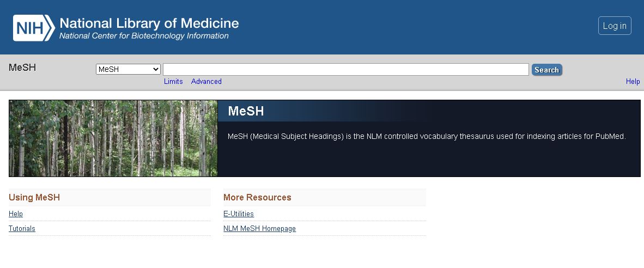The width and height of the screenshot is (644, 268).
Task: Open Help link under Using MeSH
Action: [x=16, y=214]
